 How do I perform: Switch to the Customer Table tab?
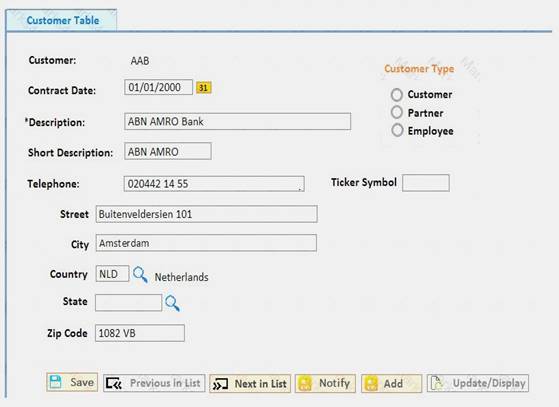click(x=61, y=20)
